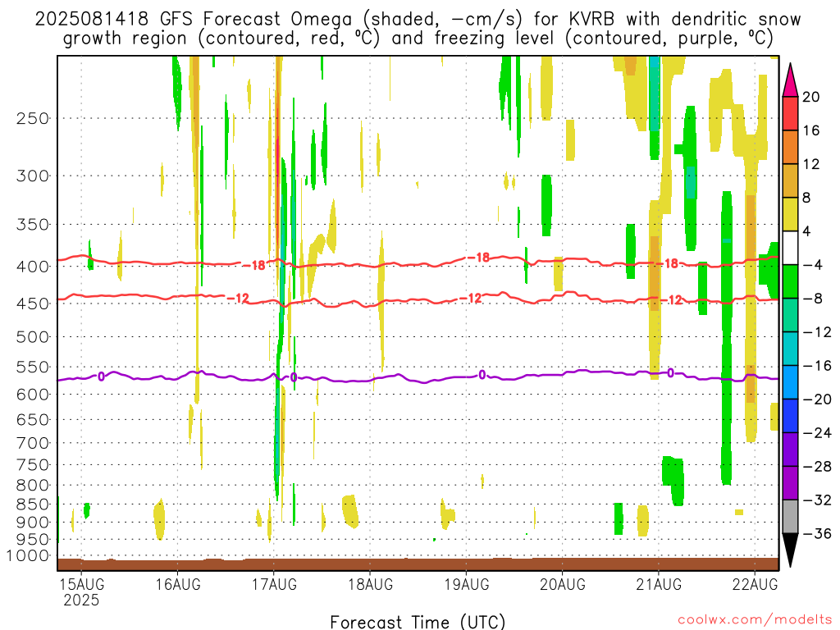Click the legend value -16 label
This screenshot has height=630, width=840.
tap(817, 365)
